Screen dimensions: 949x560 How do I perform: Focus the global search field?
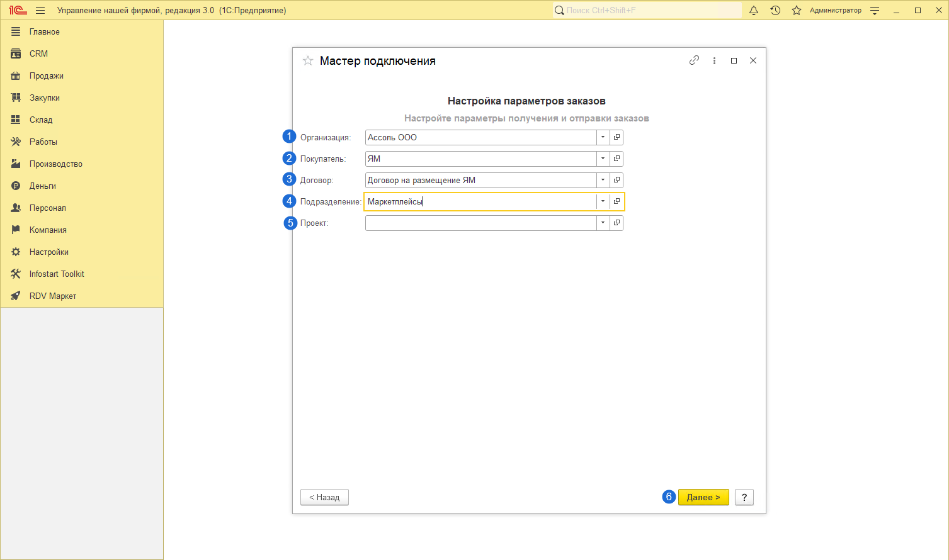coord(647,10)
